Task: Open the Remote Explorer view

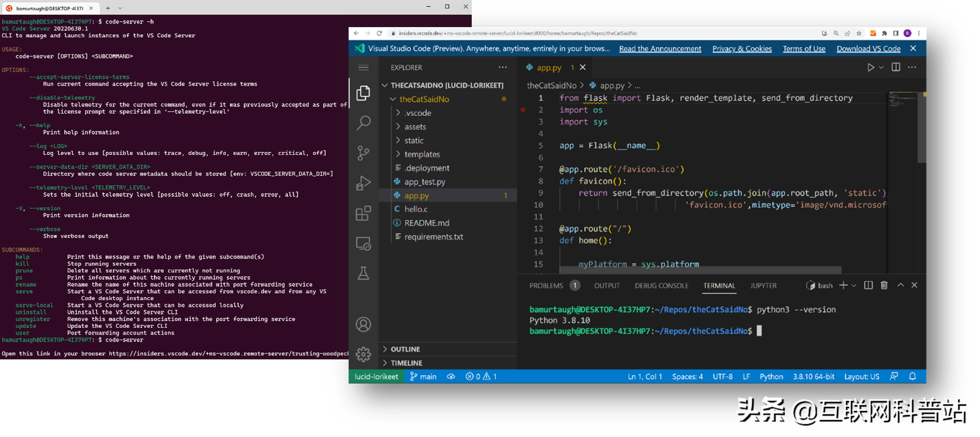Action: (x=363, y=244)
